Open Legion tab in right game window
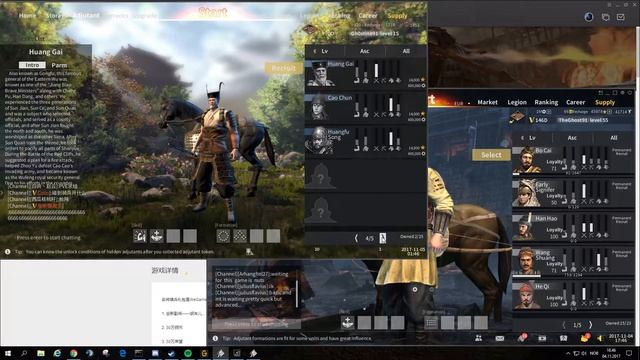The width and height of the screenshot is (640, 360). 517,102
